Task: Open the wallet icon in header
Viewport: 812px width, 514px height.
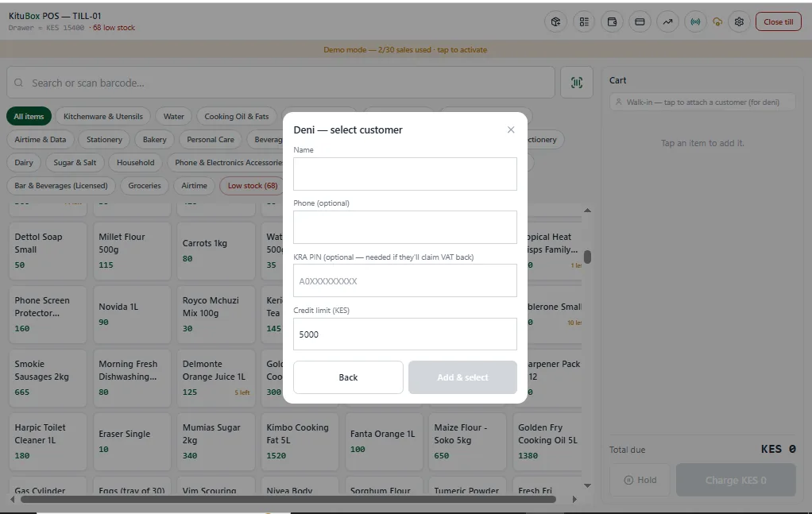Action: pyautogui.click(x=612, y=21)
